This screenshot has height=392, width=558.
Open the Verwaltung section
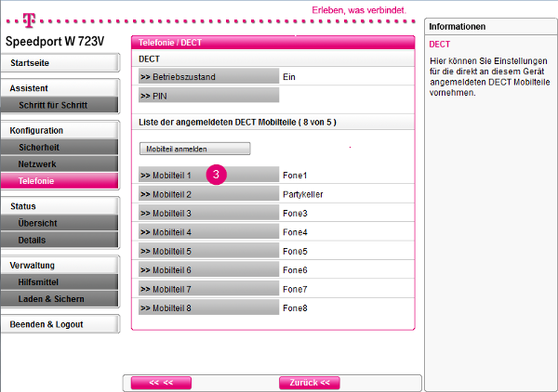coord(60,265)
